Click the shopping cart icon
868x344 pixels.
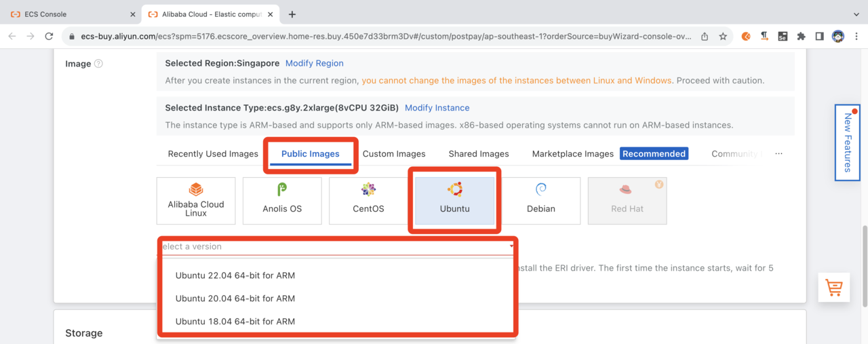[834, 287]
